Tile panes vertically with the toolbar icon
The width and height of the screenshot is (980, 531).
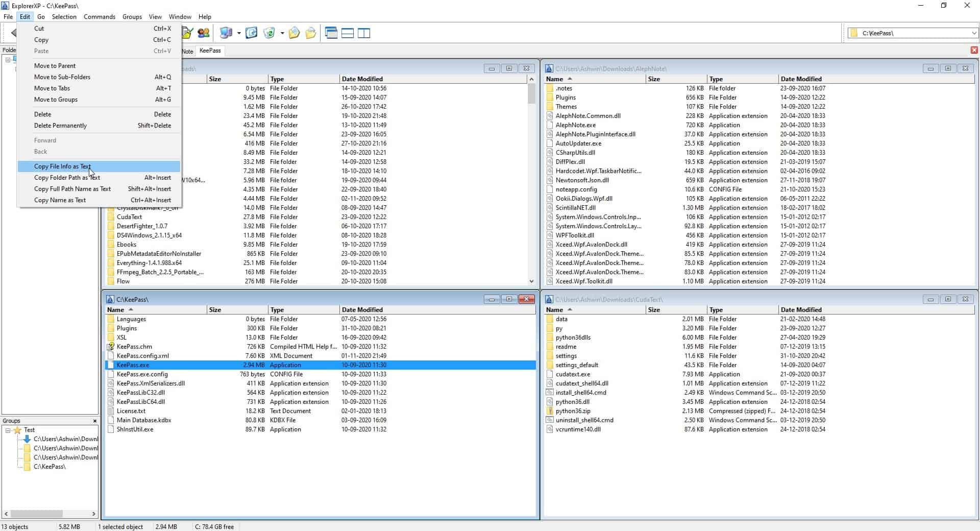click(364, 33)
